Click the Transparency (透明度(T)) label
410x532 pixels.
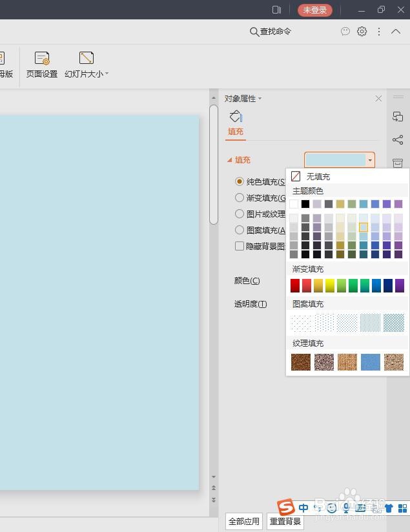point(251,304)
